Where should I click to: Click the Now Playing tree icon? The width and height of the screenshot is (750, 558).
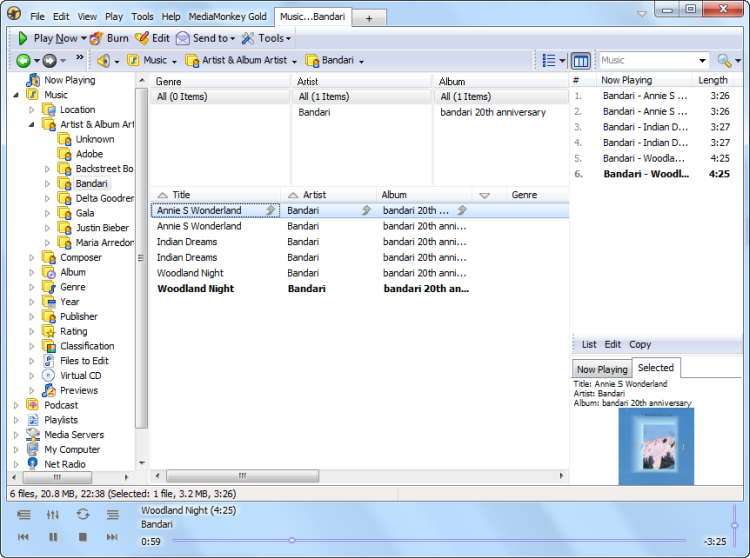pyautogui.click(x=33, y=80)
